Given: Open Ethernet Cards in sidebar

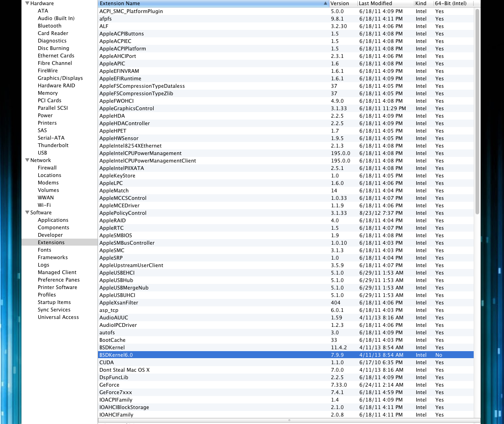Looking at the screenshot, I should pyautogui.click(x=56, y=56).
